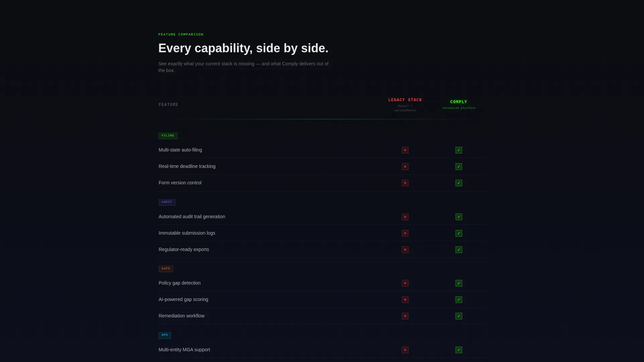Click the GAPS category badge

click(166, 269)
